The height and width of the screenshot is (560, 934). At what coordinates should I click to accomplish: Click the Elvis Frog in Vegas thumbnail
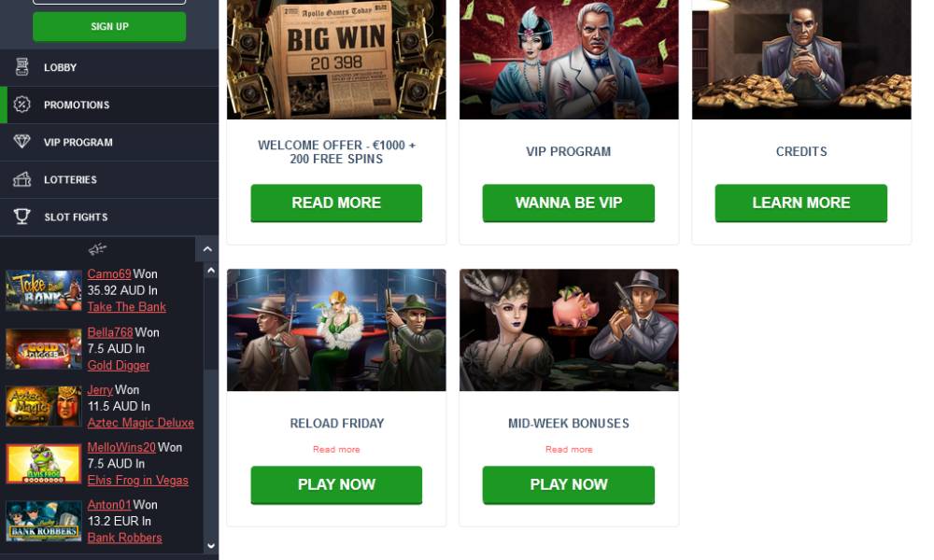coord(44,464)
